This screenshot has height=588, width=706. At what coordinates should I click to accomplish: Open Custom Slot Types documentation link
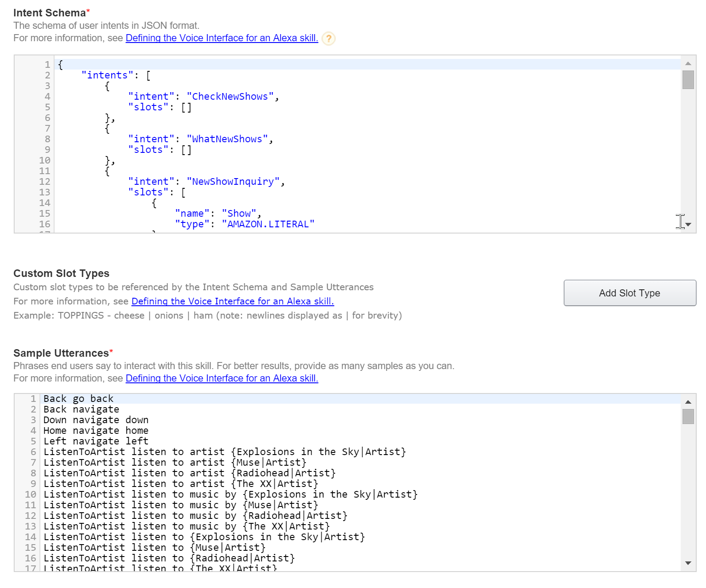click(x=233, y=301)
